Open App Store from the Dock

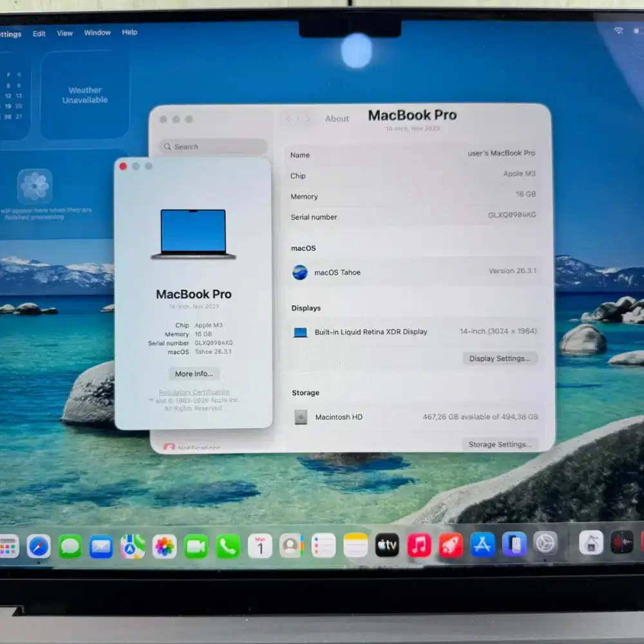click(x=482, y=544)
